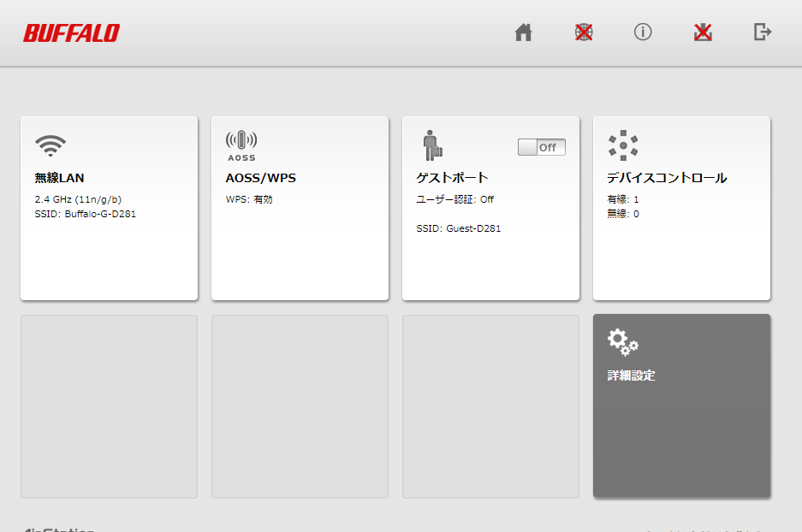The width and height of the screenshot is (802, 532).
Task: Select the SSID: Buffalo-G-D281 text
Action: 86,214
